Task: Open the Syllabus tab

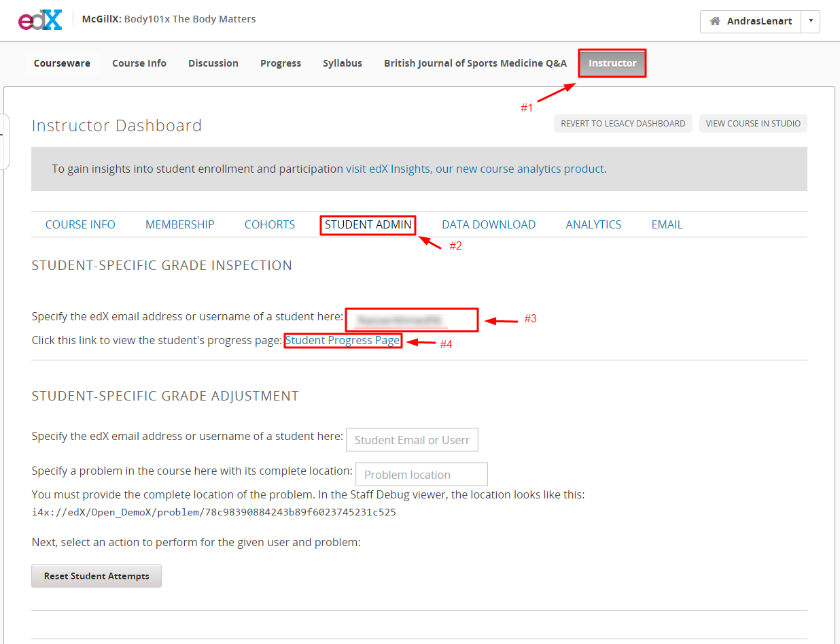Action: [x=343, y=63]
